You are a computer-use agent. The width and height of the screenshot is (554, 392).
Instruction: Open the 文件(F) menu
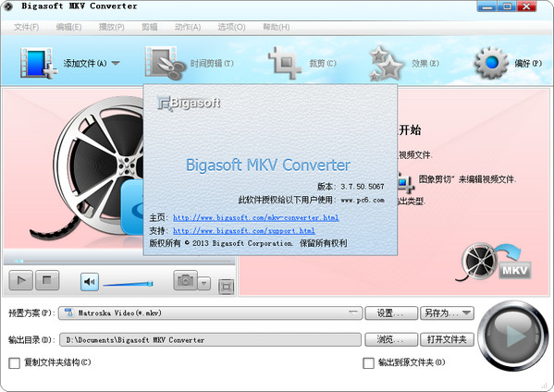(x=26, y=27)
